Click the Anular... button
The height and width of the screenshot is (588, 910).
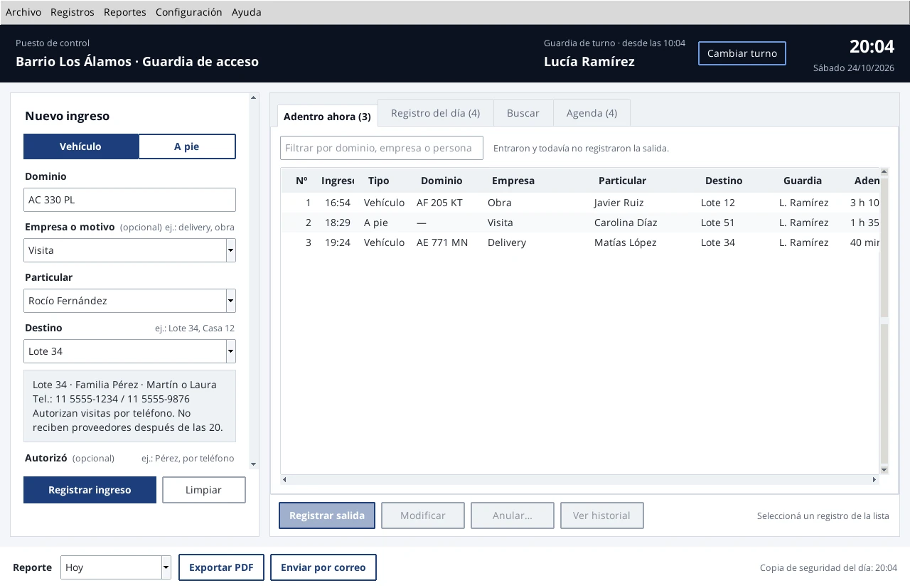point(513,515)
